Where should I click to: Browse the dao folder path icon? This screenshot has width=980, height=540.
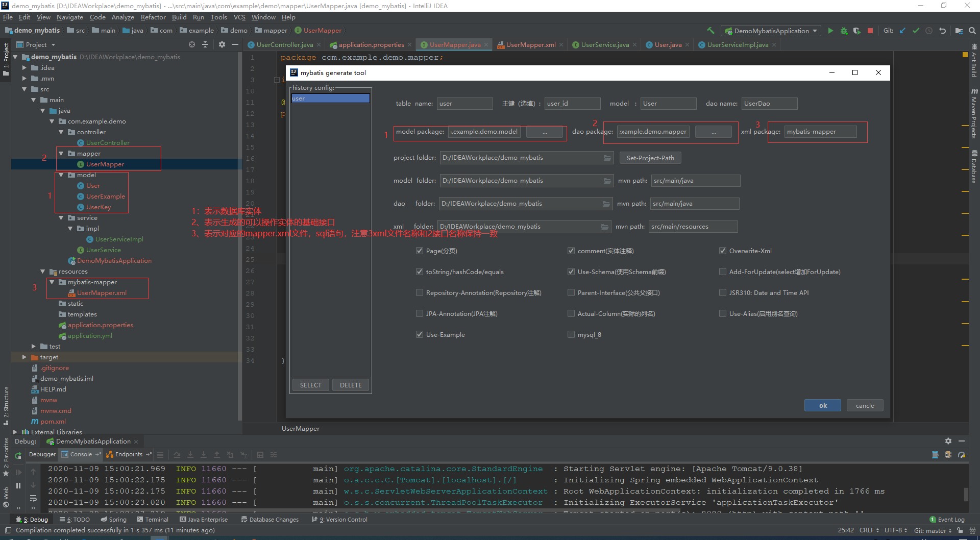click(606, 204)
